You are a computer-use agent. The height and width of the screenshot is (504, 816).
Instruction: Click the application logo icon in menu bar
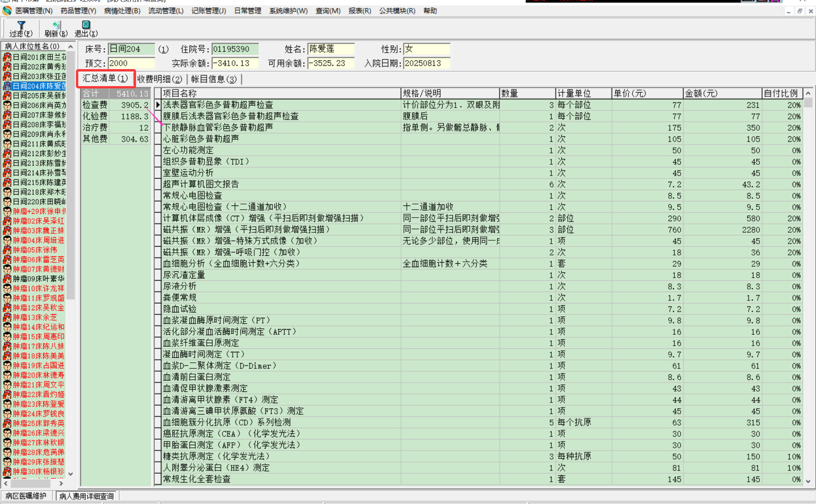[7, 11]
